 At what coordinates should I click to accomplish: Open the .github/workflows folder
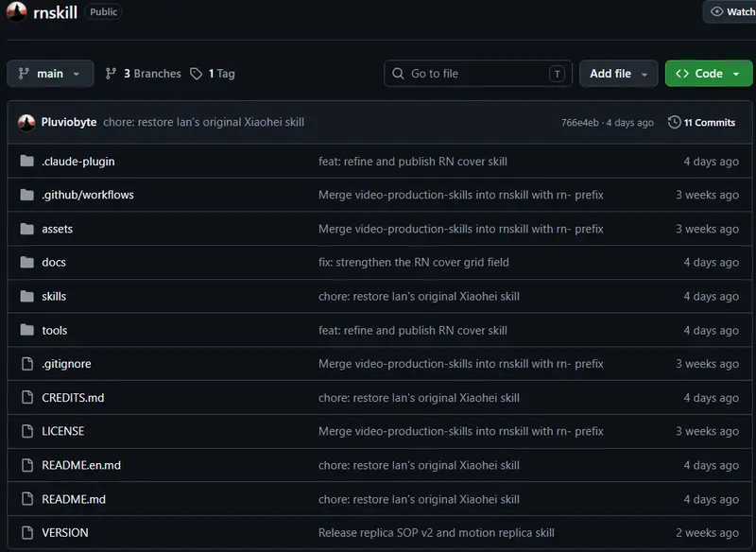pos(88,195)
